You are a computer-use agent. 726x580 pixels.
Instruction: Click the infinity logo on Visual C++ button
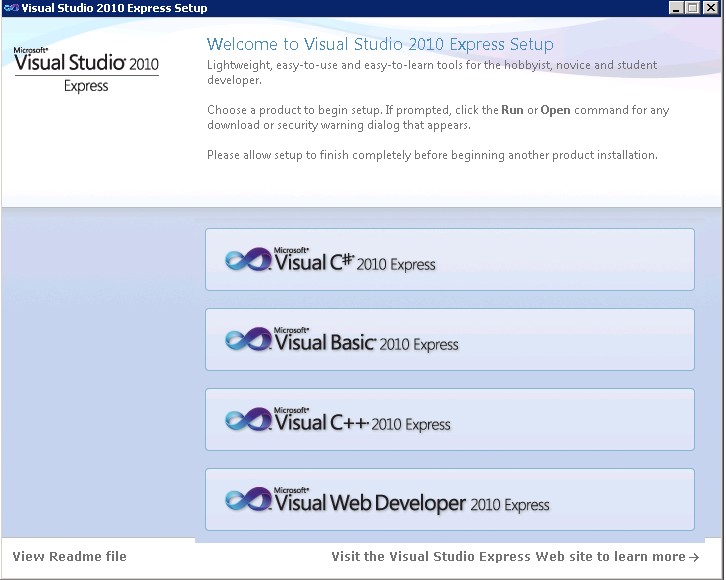tap(248, 420)
